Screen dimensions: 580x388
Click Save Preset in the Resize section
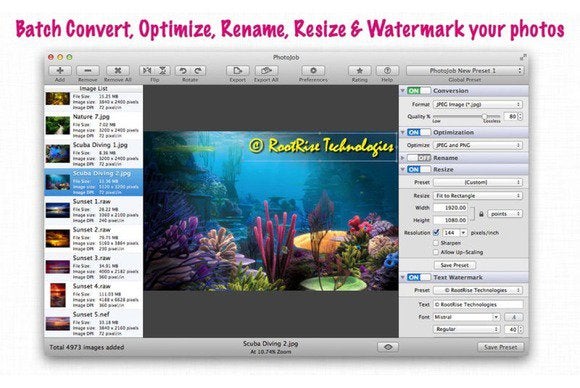(455, 265)
